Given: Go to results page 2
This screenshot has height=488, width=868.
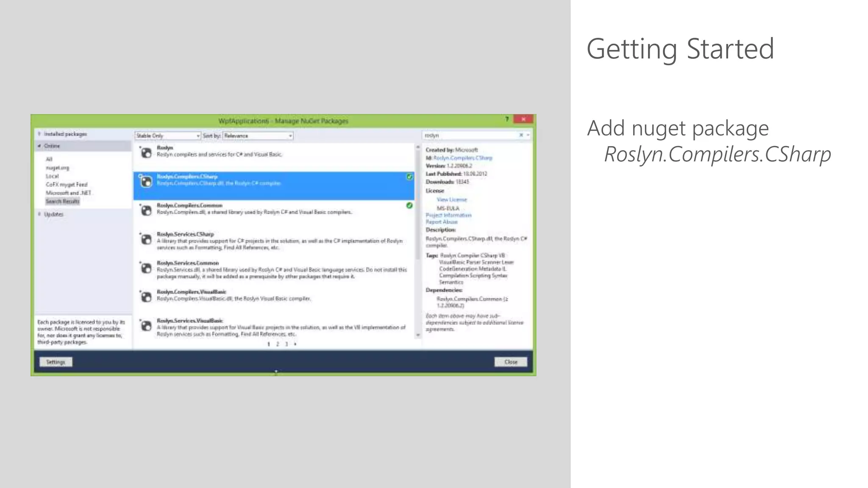Looking at the screenshot, I should tap(278, 344).
